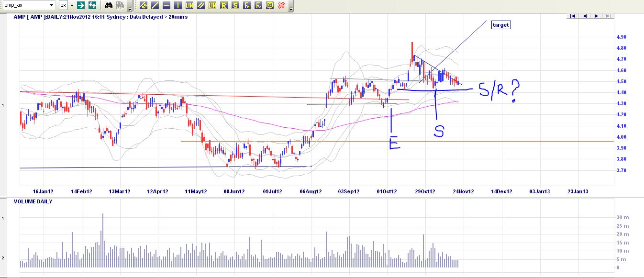Select the second LIN boxed tool

212,5
